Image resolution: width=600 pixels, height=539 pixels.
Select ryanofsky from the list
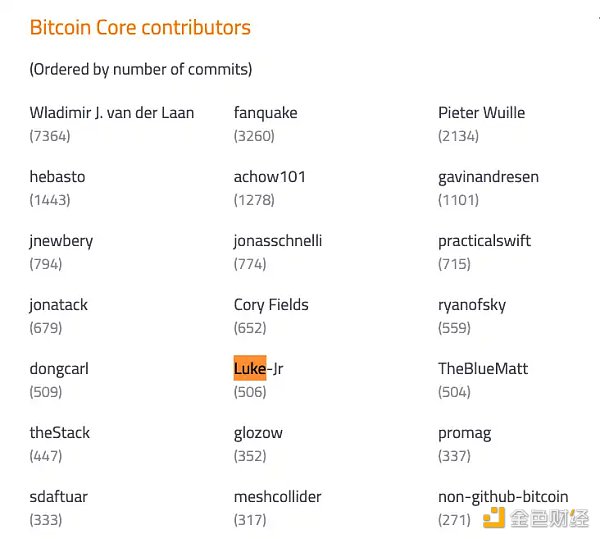(472, 305)
